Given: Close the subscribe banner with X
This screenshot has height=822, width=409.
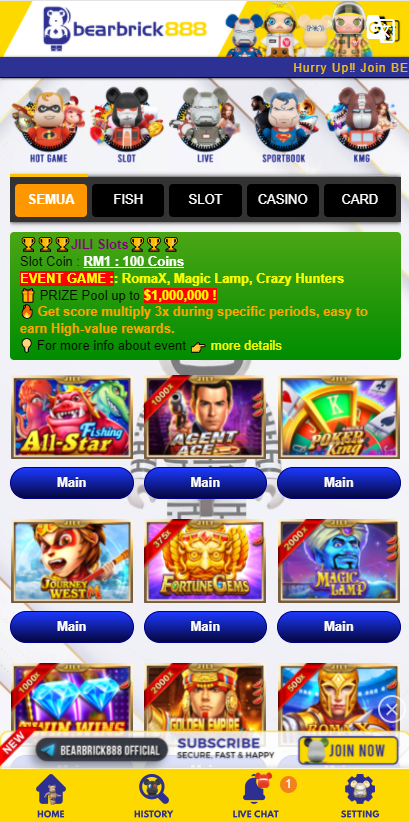Looking at the screenshot, I should coord(391,710).
